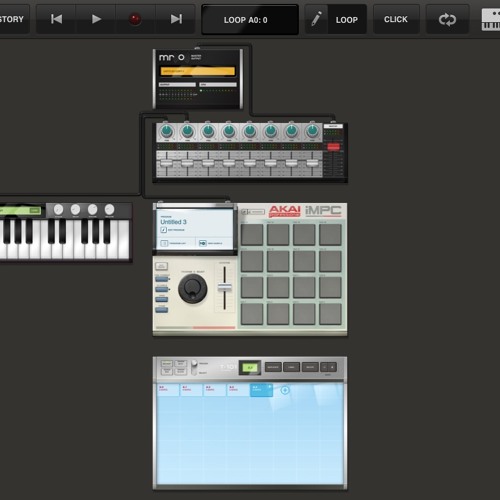Tap the bottom-right drum pad on iMPC
Viewport: 500px width, 500px height.
pyautogui.click(x=330, y=314)
